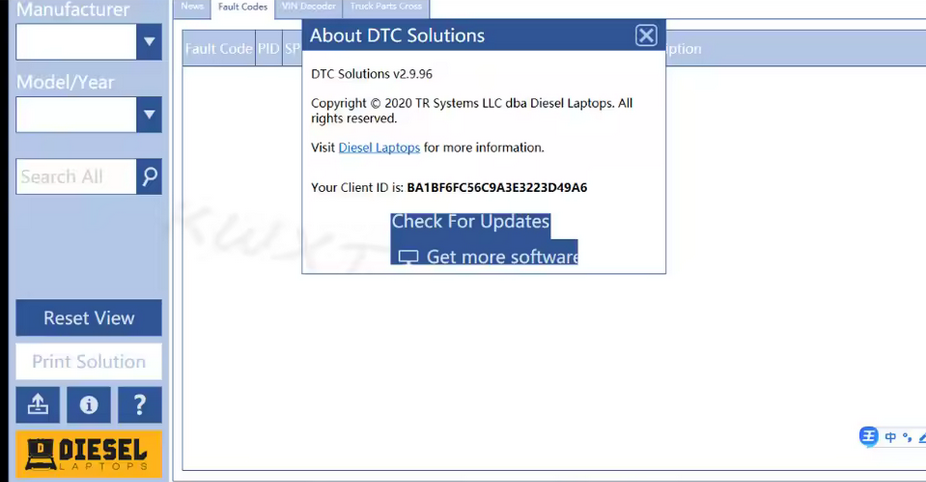Viewport: 926px width, 482px height.
Task: Follow the Diesel Laptops hyperlink
Action: [x=379, y=148]
